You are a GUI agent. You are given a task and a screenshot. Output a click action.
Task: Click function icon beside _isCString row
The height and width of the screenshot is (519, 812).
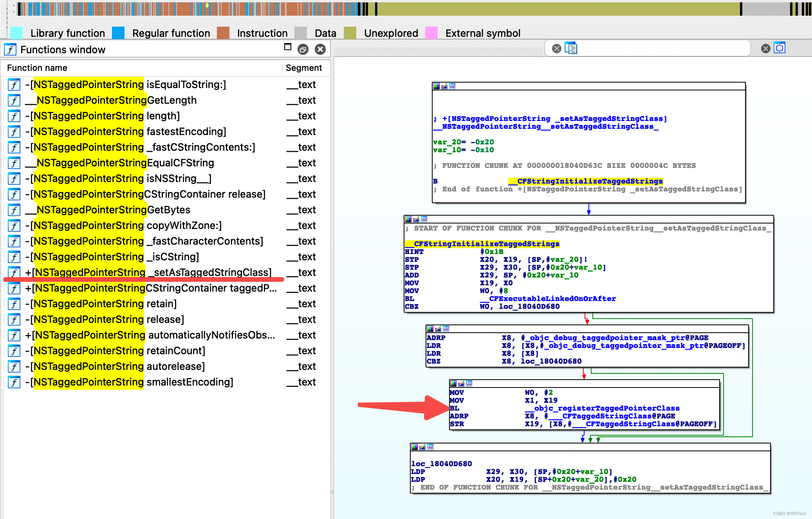pos(14,257)
